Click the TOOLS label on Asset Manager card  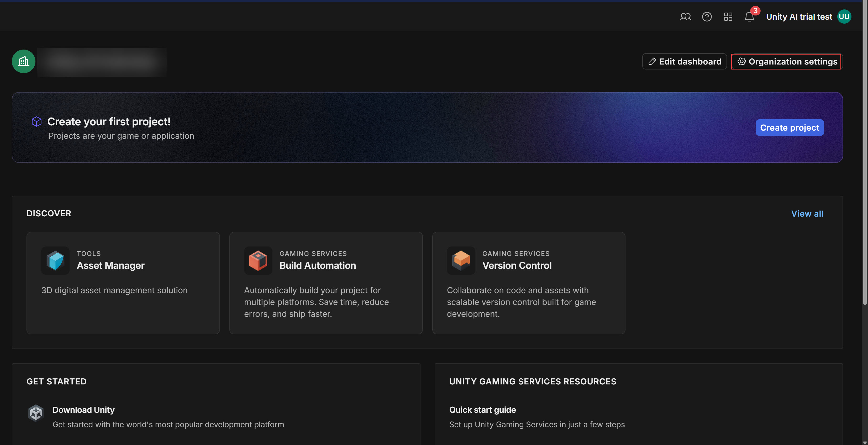tap(89, 254)
